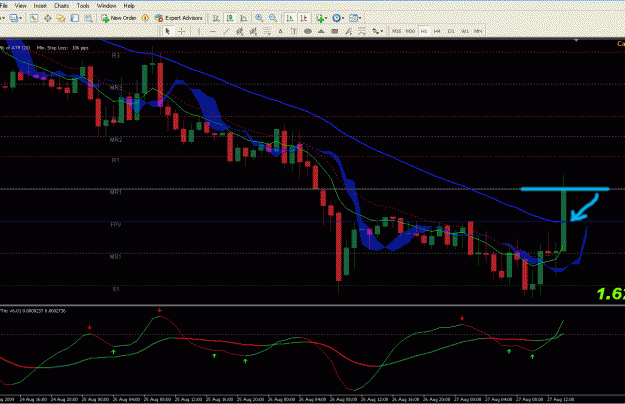
Task: Open the Profiles button
Action: click(14, 18)
